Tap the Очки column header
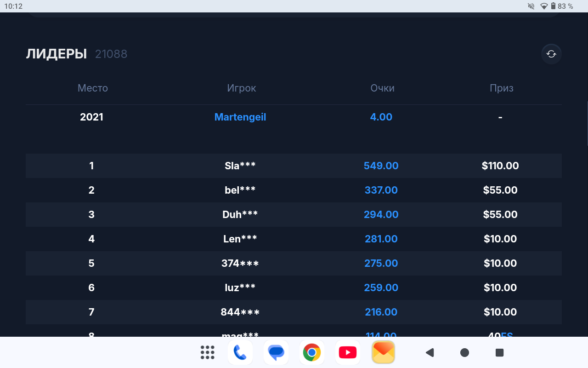Image resolution: width=588 pixels, height=368 pixels. (382, 88)
